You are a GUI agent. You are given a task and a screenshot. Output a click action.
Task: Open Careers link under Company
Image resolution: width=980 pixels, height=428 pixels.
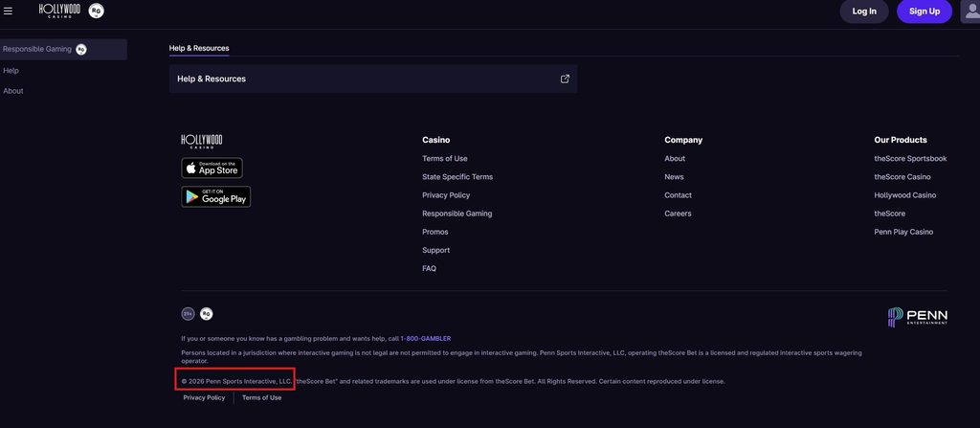click(678, 214)
